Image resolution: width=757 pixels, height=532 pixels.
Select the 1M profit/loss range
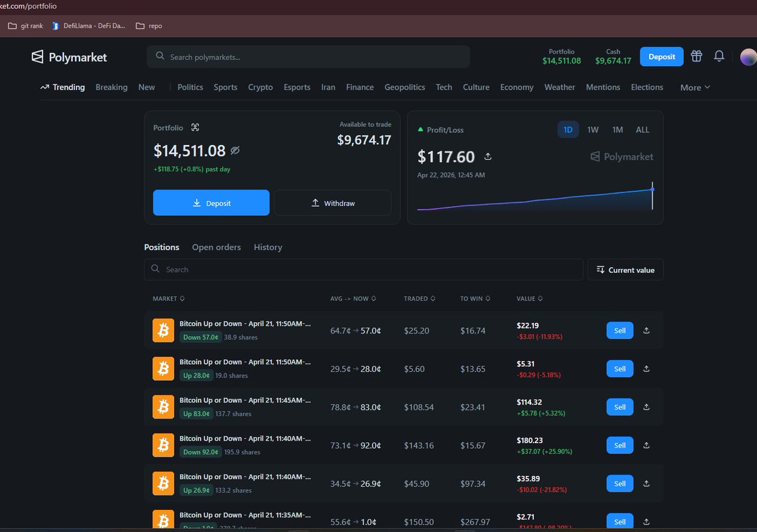[x=618, y=130]
